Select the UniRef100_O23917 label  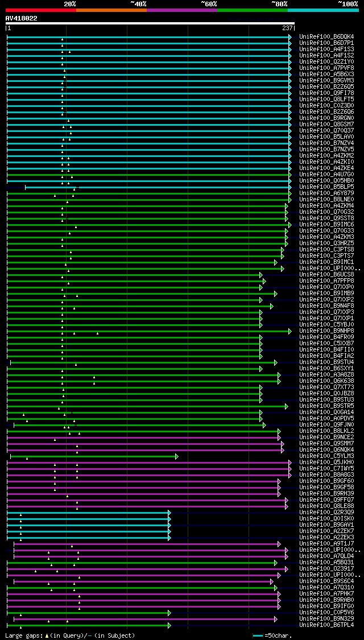(x=326, y=568)
